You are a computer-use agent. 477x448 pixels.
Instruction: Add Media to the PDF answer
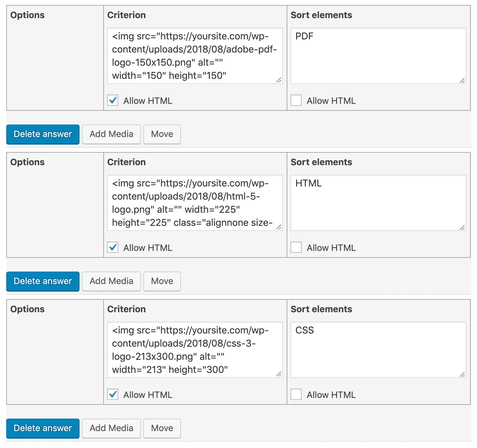(x=111, y=134)
